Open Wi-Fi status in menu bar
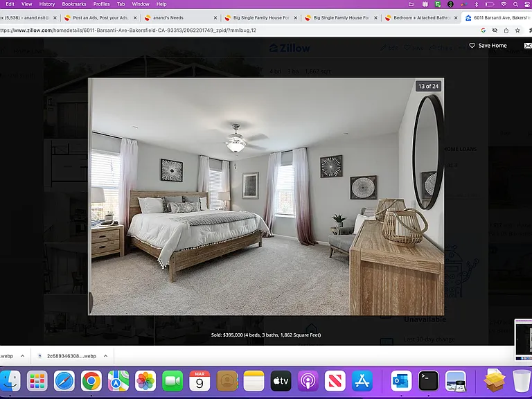532x399 pixels. coord(504,4)
